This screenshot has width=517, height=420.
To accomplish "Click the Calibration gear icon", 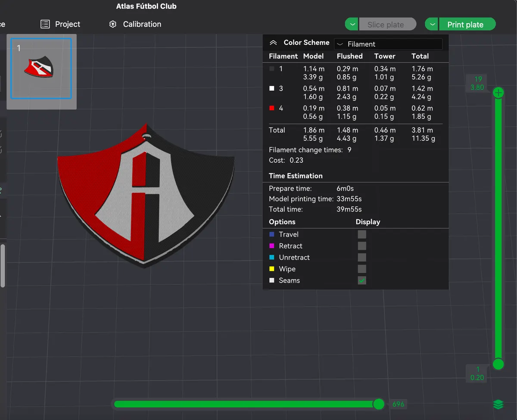I will 113,24.
